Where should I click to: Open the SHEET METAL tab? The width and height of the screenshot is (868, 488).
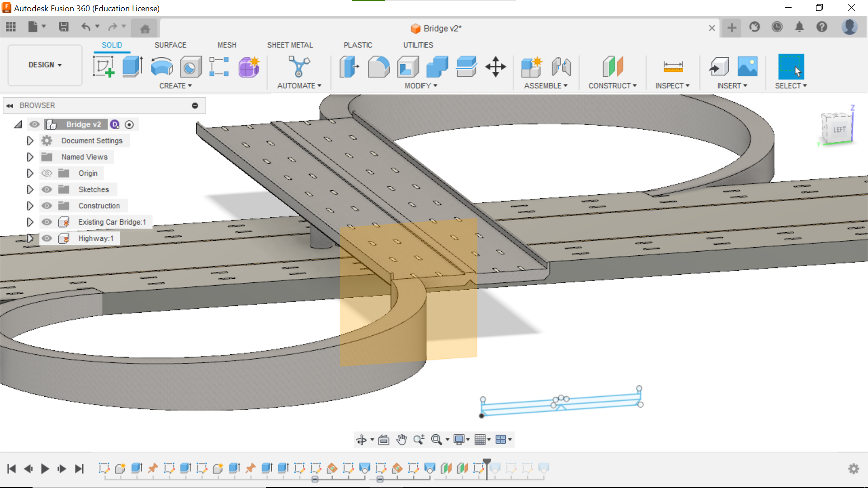290,45
